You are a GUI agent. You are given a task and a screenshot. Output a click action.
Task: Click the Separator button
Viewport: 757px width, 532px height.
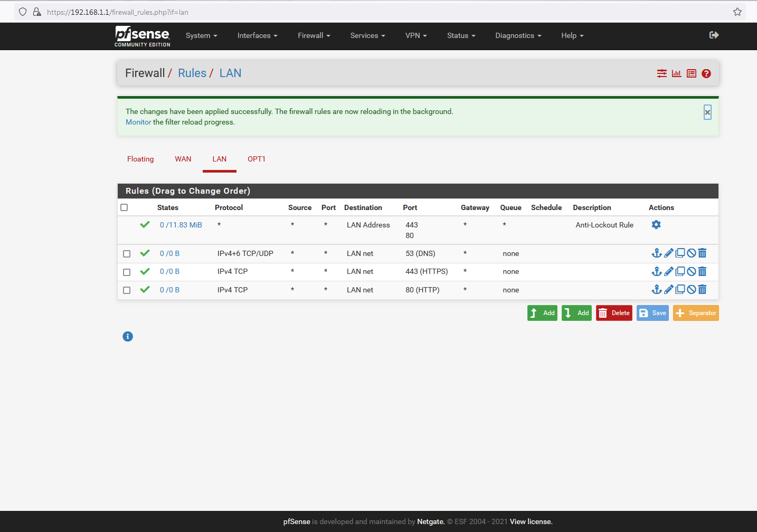point(696,313)
